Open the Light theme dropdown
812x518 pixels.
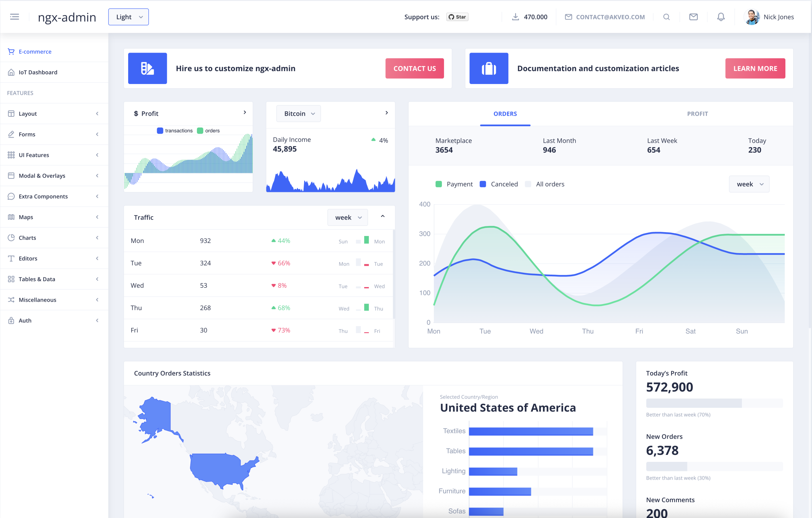(x=128, y=16)
